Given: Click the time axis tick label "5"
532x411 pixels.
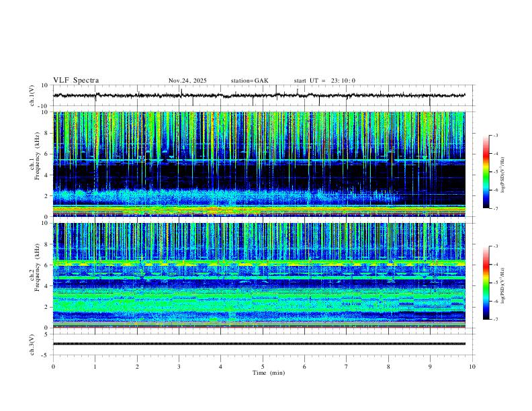Looking at the screenshot, I should (x=263, y=367).
